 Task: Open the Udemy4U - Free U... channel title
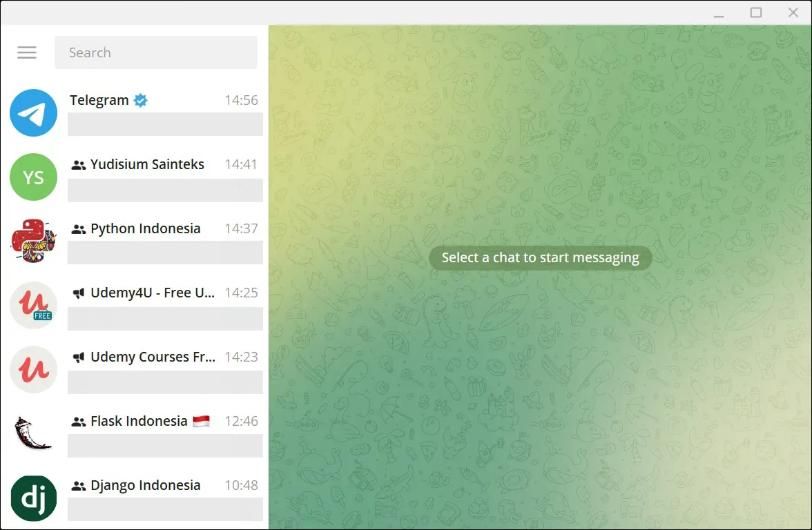coord(153,293)
